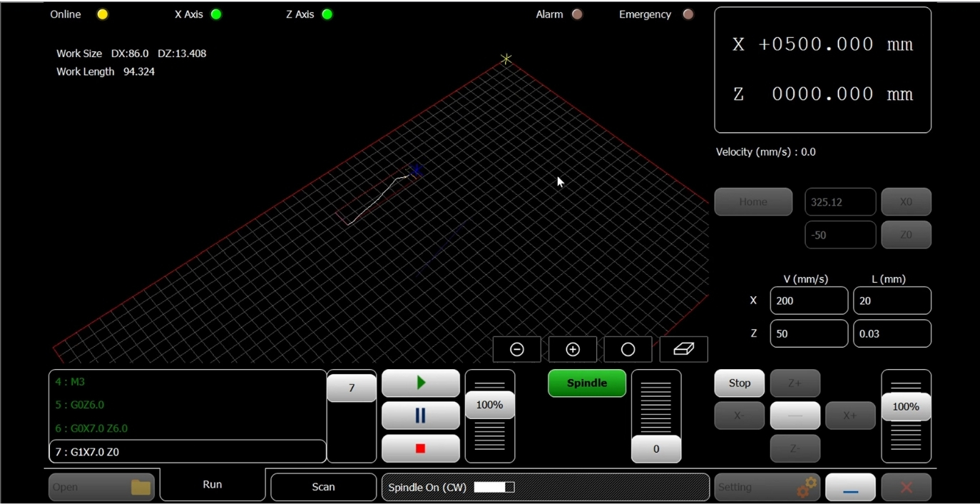Click the blue tool position marker
The width and height of the screenshot is (980, 504).
[x=417, y=169]
